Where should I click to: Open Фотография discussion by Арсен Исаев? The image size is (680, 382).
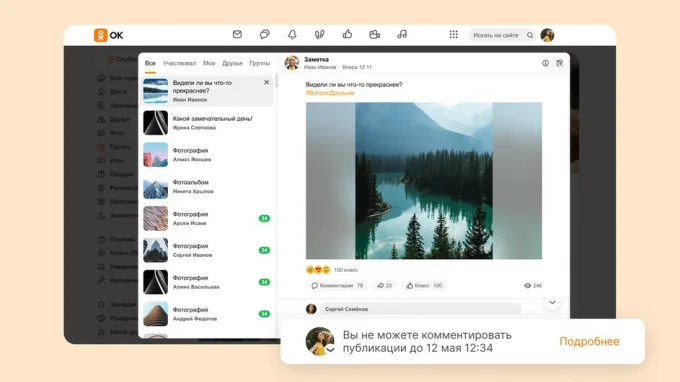207,218
